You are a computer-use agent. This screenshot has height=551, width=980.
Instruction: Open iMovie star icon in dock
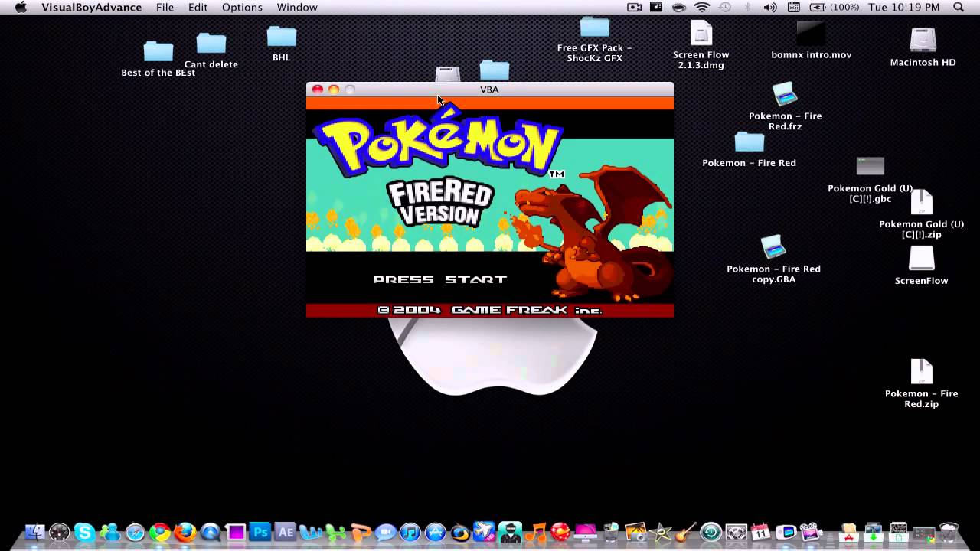pos(660,532)
